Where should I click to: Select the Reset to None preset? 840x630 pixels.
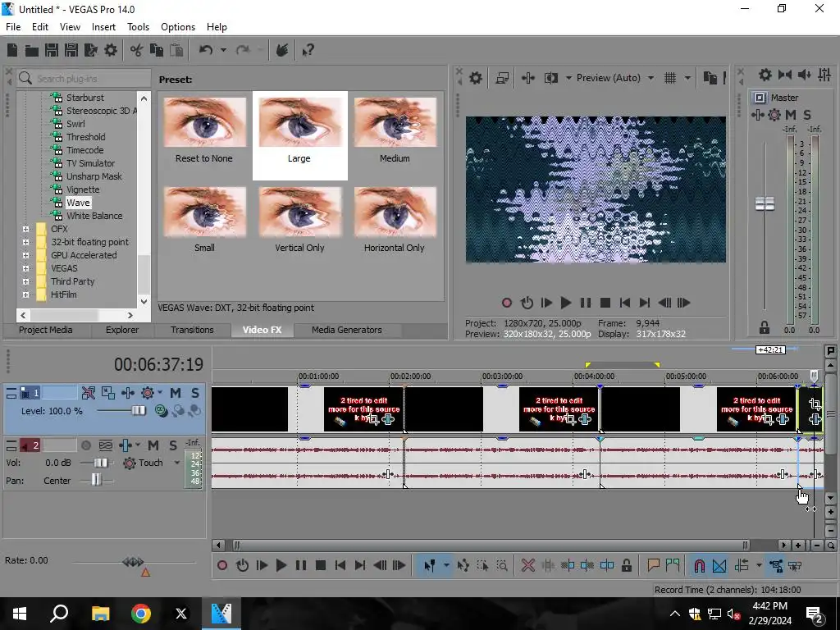[x=204, y=130]
